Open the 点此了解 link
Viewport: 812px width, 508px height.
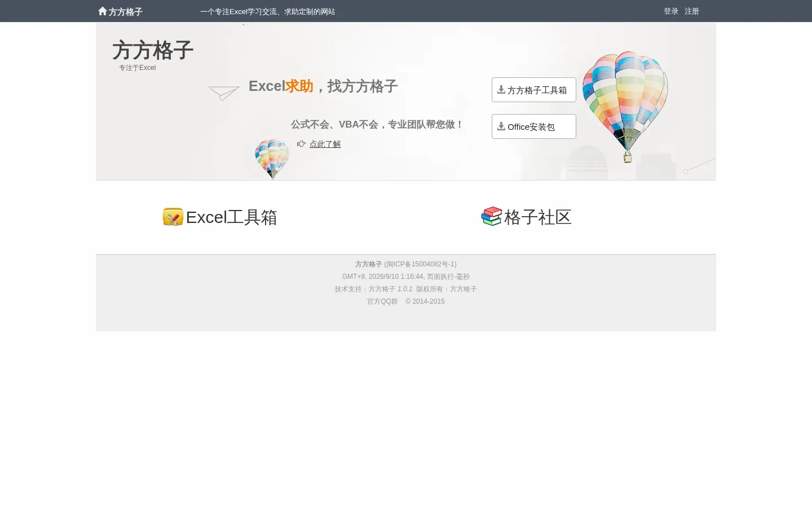click(x=325, y=144)
